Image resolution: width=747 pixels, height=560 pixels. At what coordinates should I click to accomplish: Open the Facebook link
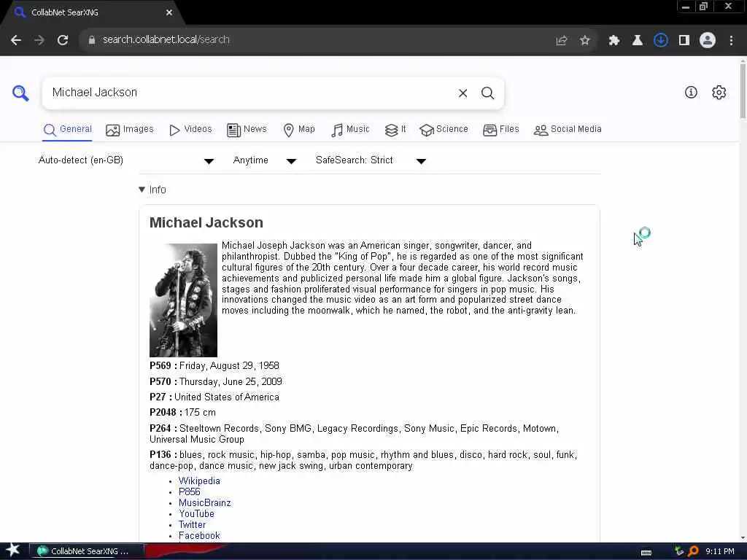pos(199,536)
